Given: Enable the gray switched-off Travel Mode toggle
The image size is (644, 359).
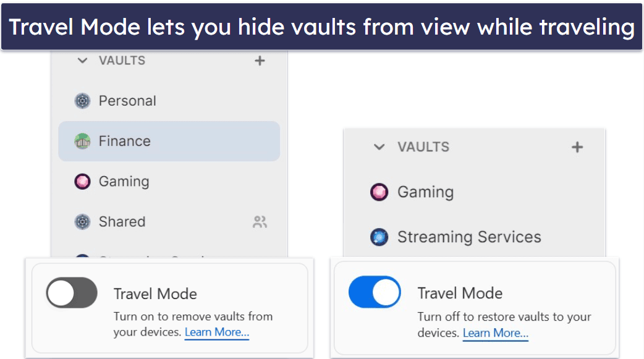Looking at the screenshot, I should click(72, 293).
